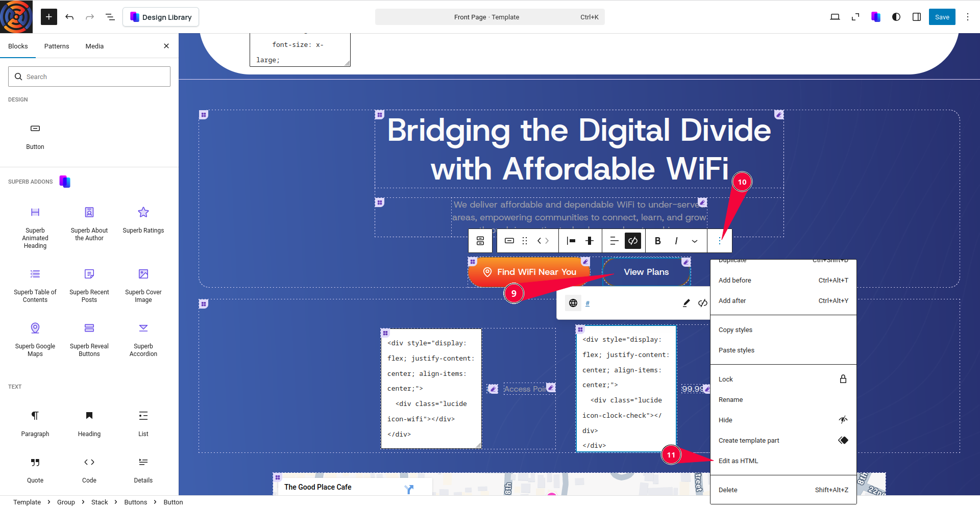Image resolution: width=980 pixels, height=508 pixels.
Task: Open the device preview view icon
Action: 835,17
